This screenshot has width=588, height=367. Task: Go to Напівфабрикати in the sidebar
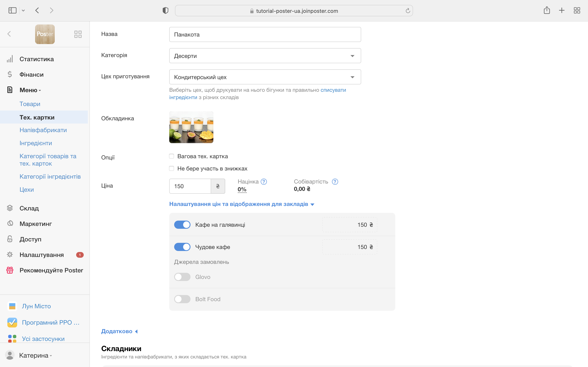coord(43,130)
